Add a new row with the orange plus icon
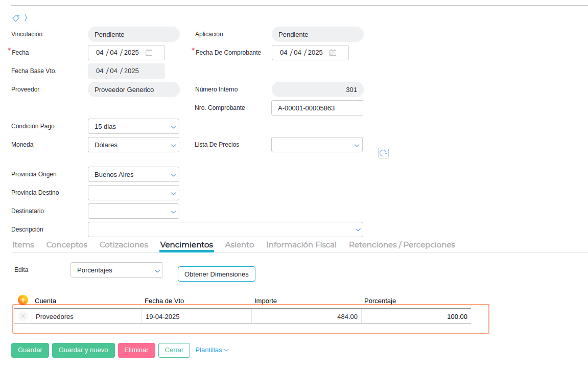 coord(23,300)
